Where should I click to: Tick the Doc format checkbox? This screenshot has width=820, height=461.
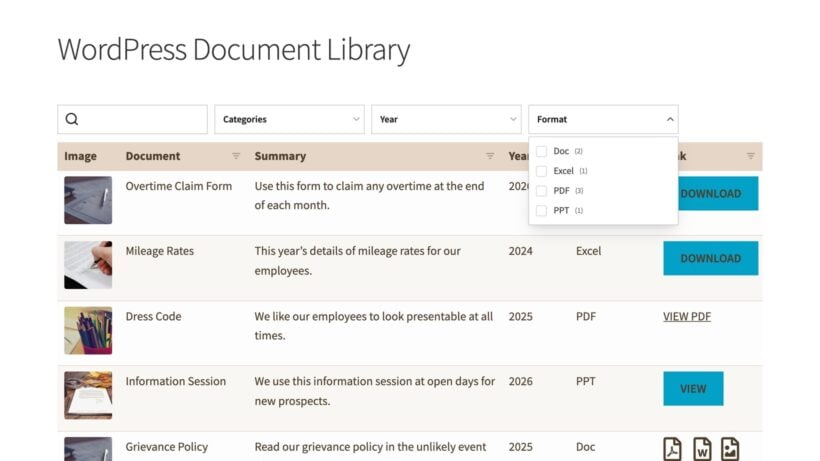pyautogui.click(x=542, y=151)
